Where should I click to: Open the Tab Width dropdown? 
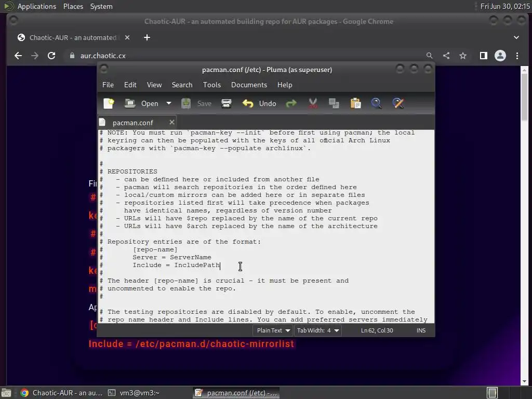coord(318,330)
